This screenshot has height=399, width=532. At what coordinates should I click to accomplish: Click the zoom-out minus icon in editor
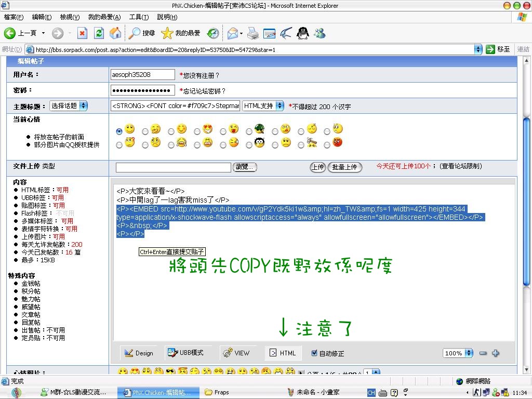[483, 353]
